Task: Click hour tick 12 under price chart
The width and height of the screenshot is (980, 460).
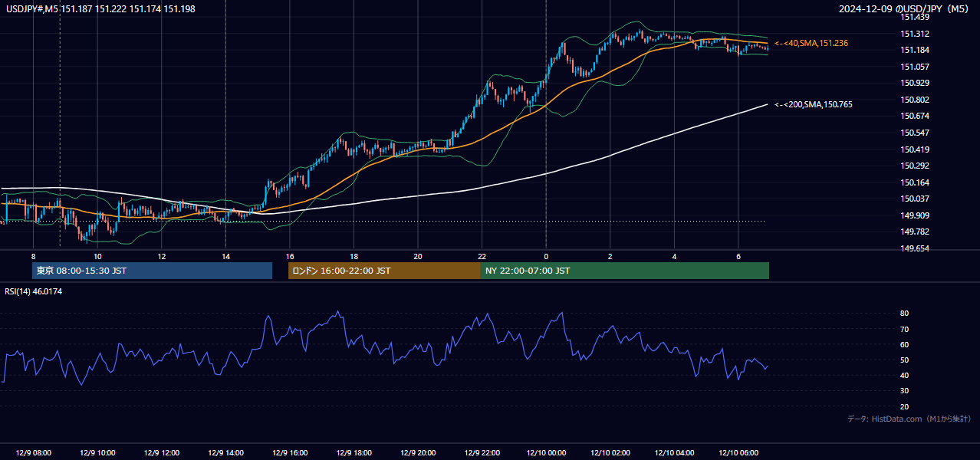Action: pos(162,256)
